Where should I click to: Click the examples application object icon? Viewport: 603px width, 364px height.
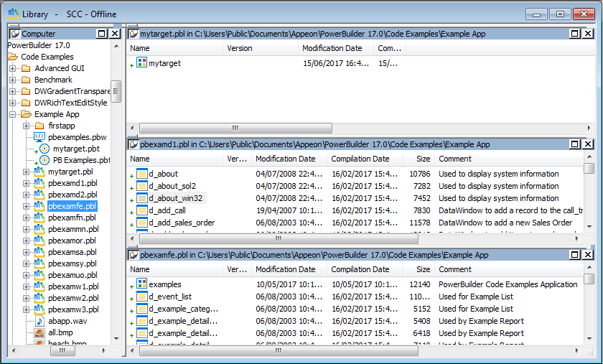(x=141, y=284)
